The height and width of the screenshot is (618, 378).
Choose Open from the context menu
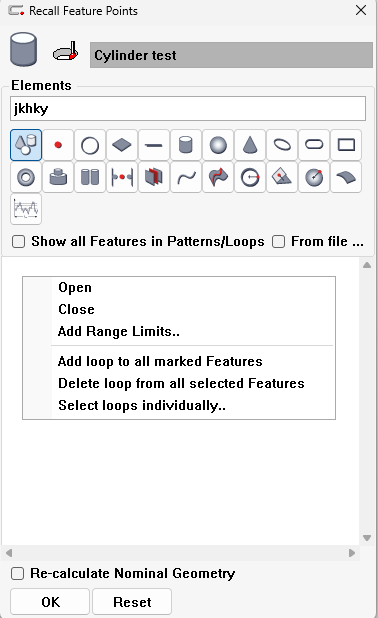point(75,287)
